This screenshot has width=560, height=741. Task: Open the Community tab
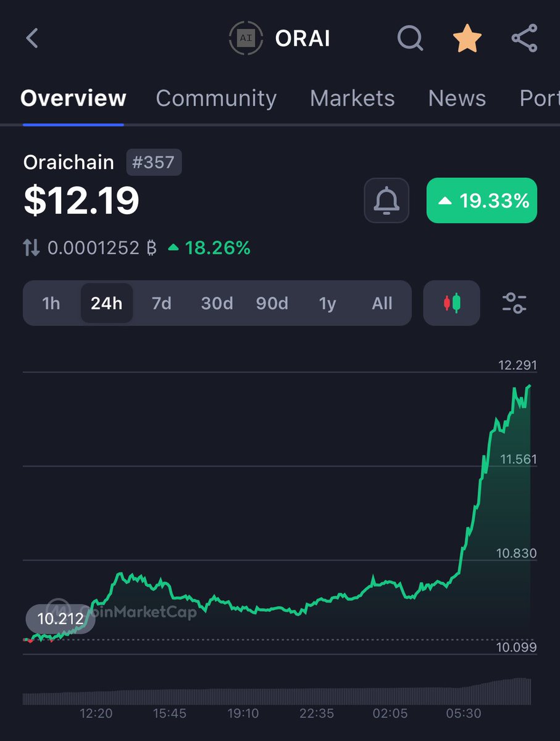(x=216, y=98)
